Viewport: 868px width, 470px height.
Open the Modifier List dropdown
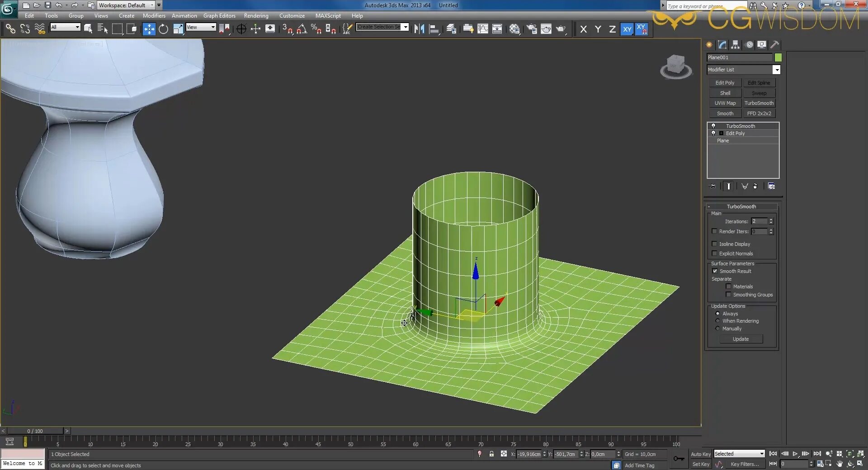tap(776, 70)
